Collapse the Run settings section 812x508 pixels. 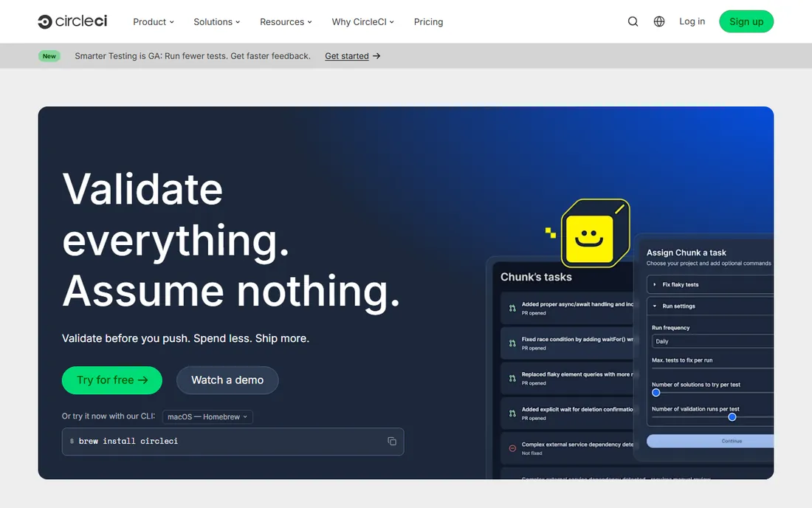point(710,306)
